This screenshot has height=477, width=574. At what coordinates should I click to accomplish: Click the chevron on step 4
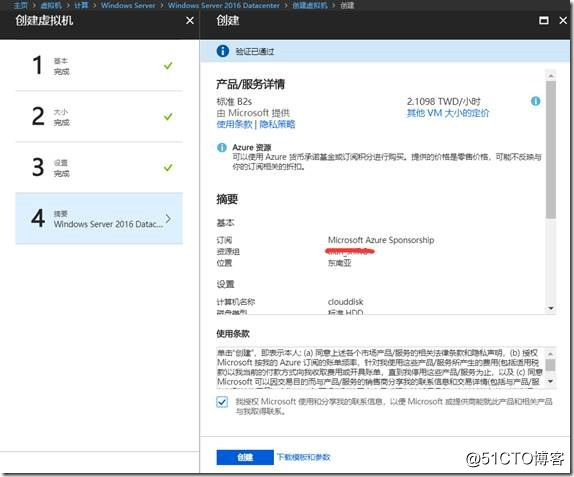[x=168, y=219]
